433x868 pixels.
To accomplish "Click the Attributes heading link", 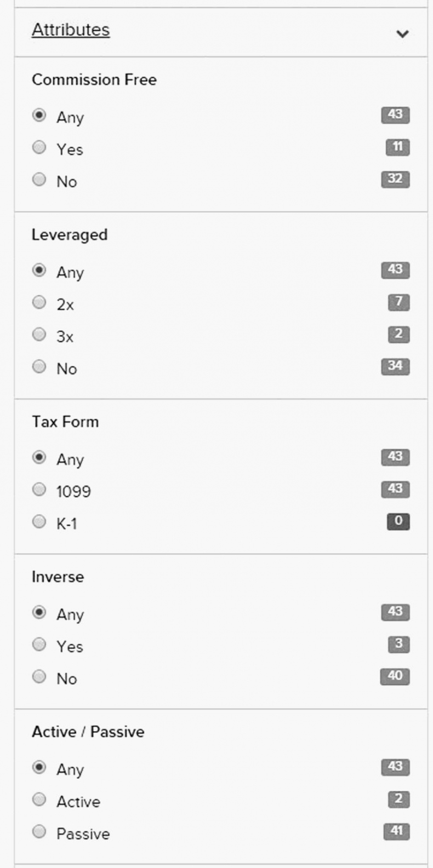I will pos(71,30).
